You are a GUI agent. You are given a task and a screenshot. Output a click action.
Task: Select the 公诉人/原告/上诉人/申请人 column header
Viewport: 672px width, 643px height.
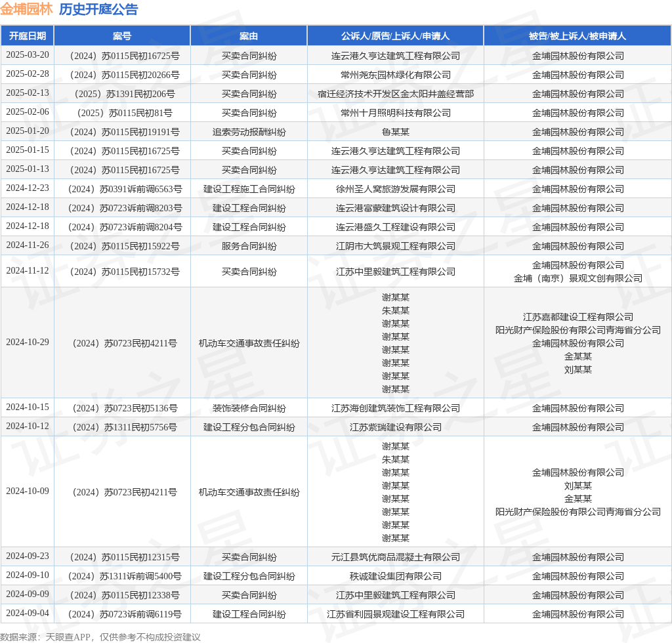pyautogui.click(x=395, y=36)
